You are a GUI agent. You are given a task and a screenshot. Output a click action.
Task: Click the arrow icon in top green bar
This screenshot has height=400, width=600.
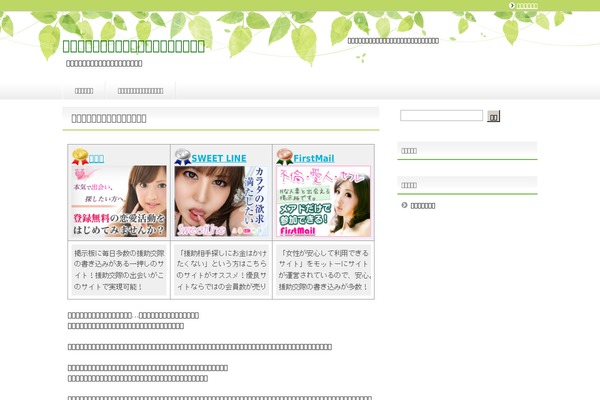tap(512, 5)
